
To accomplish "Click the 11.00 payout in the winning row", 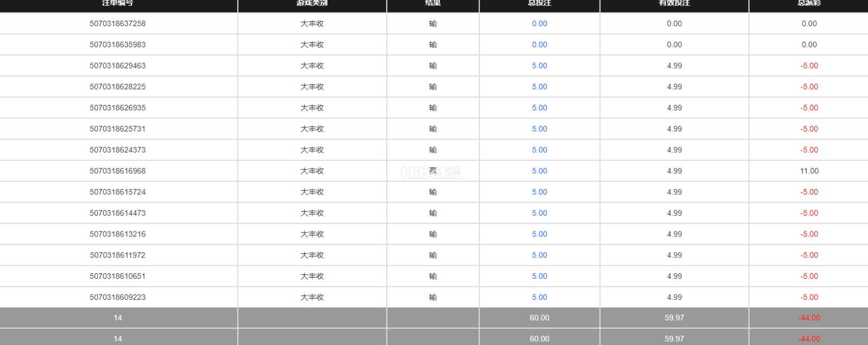I will (x=809, y=171).
